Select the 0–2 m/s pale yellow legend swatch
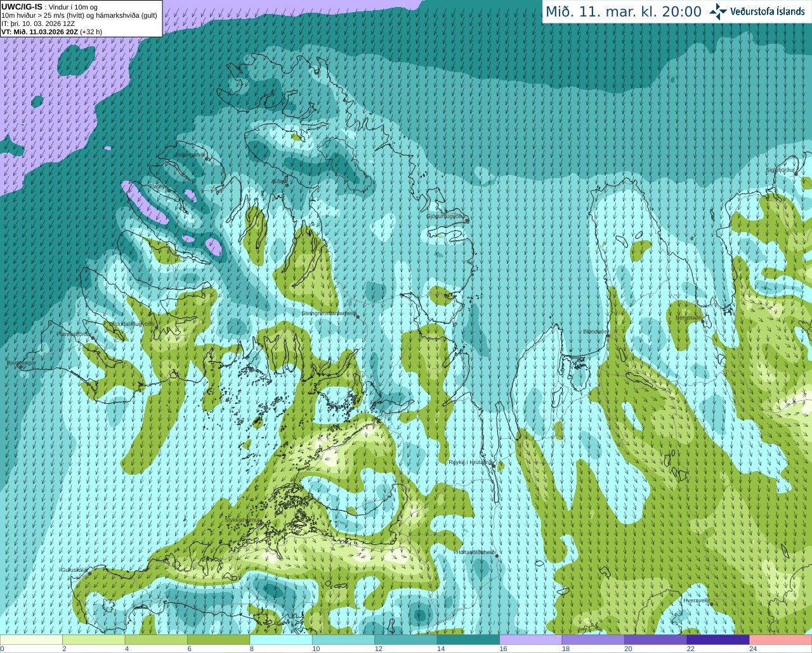Image resolution: width=812 pixels, height=653 pixels. click(x=31, y=640)
